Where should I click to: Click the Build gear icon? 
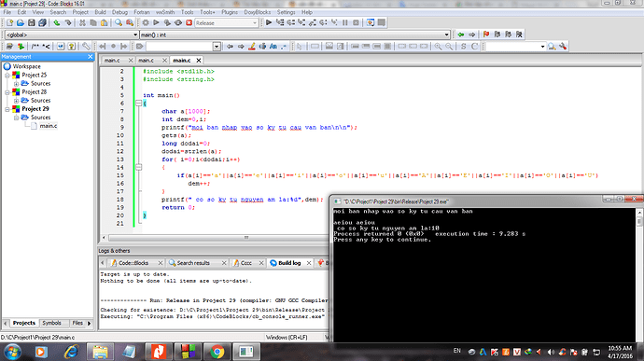point(146,23)
